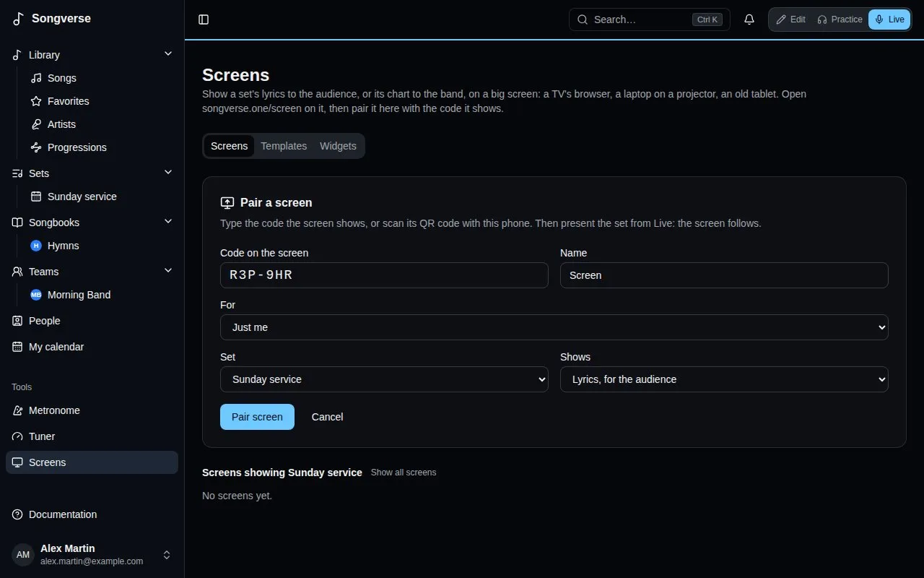The width and height of the screenshot is (924, 578).
Task: Open My calendar
Action: click(x=92, y=347)
